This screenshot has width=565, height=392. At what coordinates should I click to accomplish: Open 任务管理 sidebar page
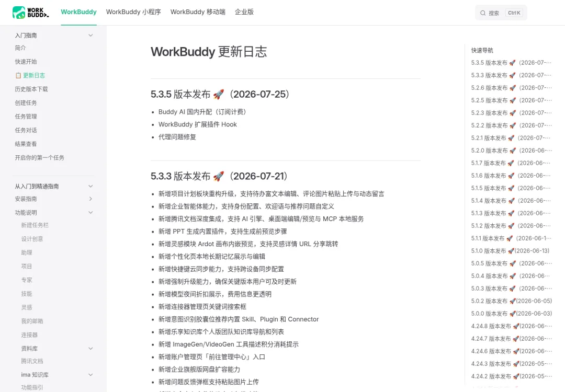(x=26, y=116)
